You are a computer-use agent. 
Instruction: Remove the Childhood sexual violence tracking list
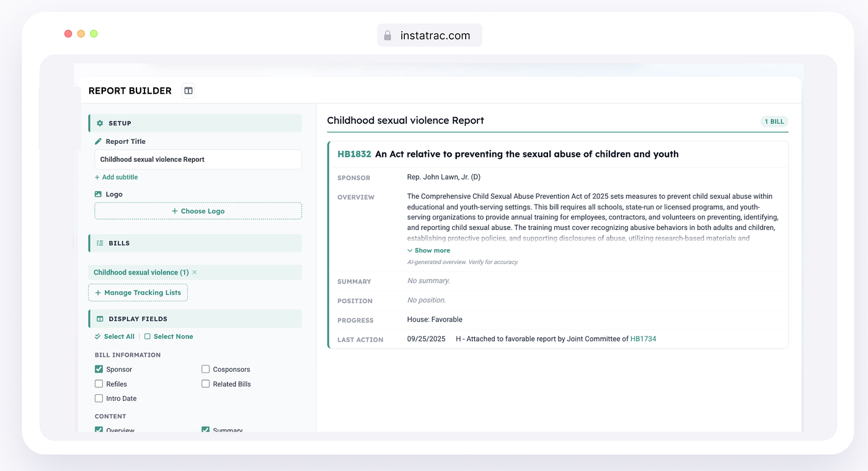tap(195, 272)
